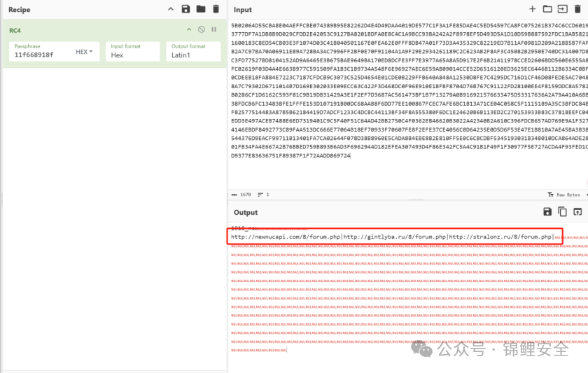Click the Input pane heading
The image size is (588, 373).
(243, 10)
